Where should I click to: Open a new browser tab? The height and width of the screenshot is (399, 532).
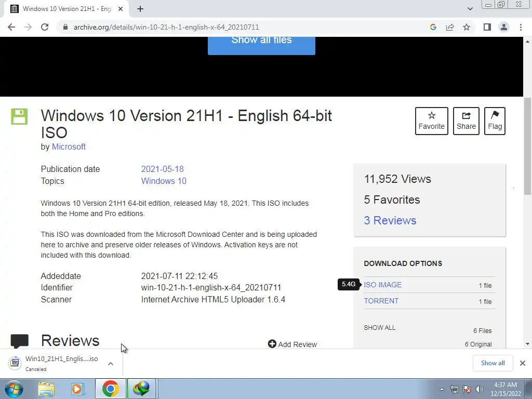(x=140, y=9)
